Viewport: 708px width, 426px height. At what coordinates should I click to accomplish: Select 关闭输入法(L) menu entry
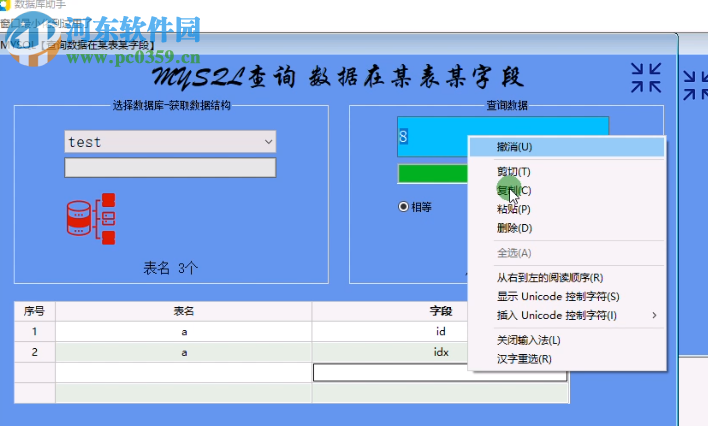[x=567, y=340]
